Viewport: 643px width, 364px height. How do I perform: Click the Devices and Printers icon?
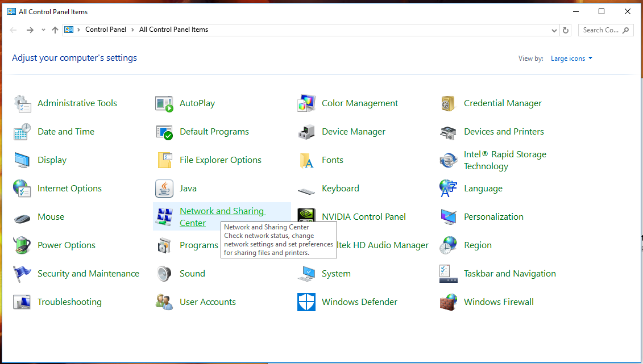coord(448,132)
